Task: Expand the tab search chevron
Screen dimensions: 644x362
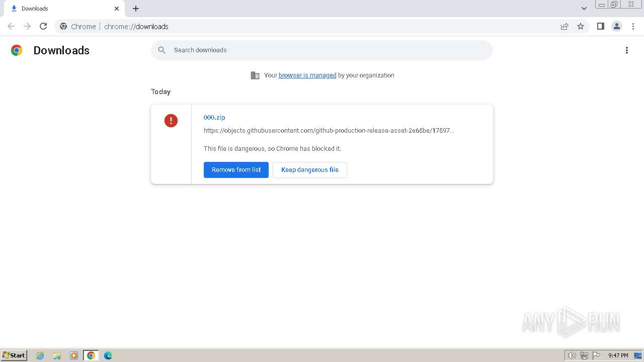Action: [584, 9]
